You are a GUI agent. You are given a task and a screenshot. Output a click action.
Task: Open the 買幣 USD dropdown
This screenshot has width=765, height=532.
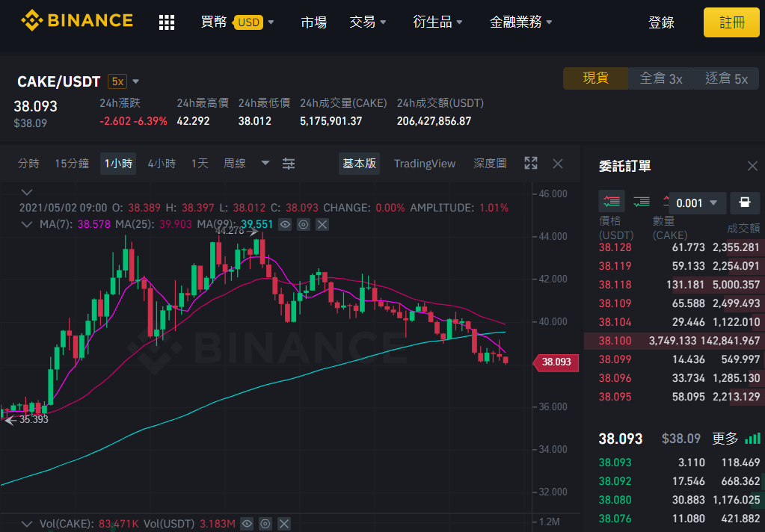[x=238, y=22]
